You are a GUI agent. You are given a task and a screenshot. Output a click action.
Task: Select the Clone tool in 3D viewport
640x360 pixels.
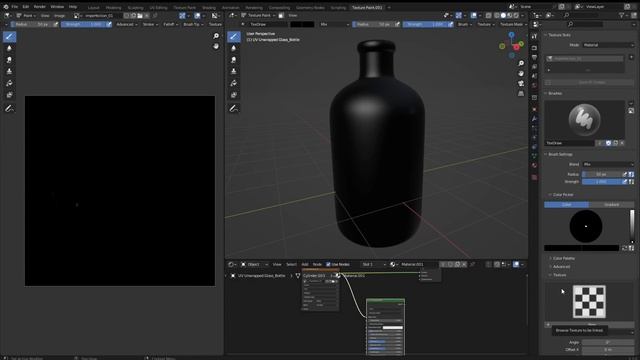234,71
